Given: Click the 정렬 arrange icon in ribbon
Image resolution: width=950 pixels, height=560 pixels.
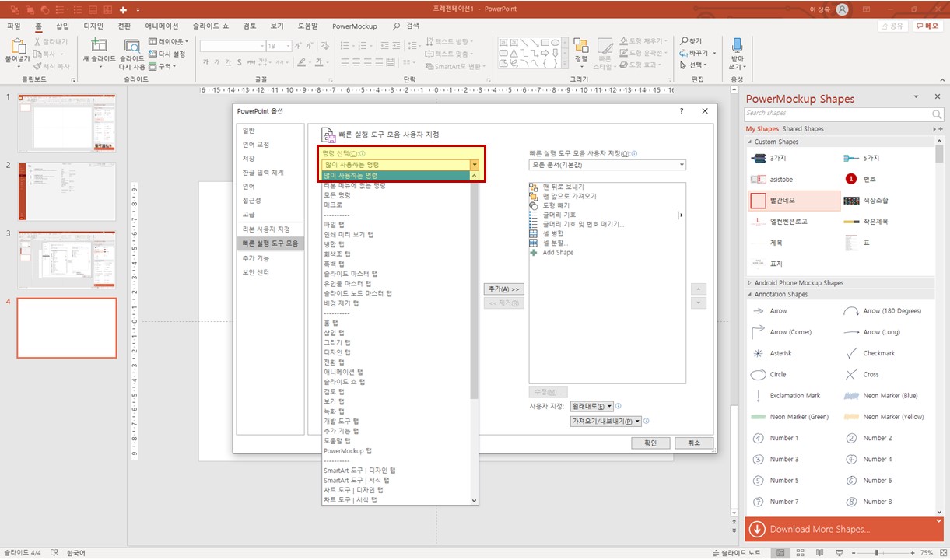Looking at the screenshot, I should click(x=581, y=45).
